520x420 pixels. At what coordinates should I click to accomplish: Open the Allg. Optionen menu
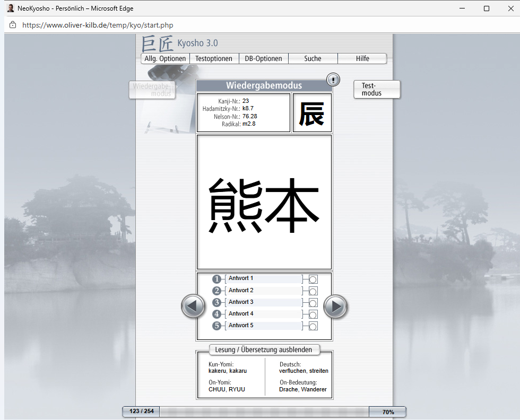click(x=165, y=59)
